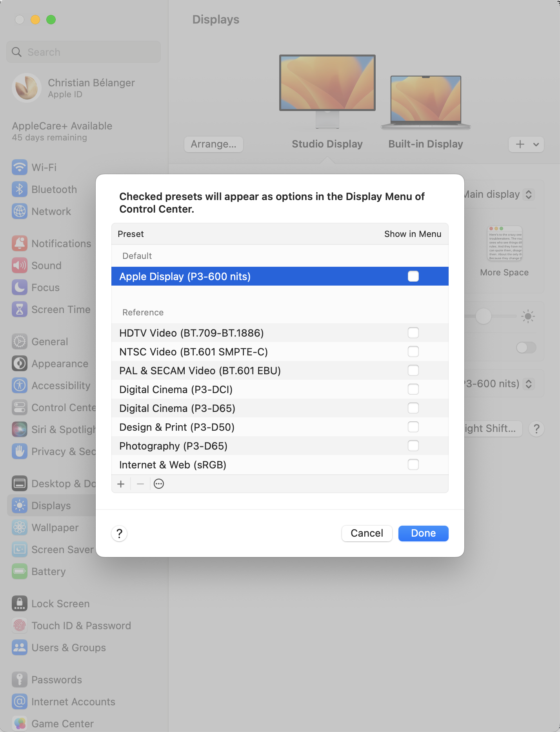This screenshot has height=732, width=560.
Task: Select the Displays sun icon in sidebar
Action: pos(20,506)
